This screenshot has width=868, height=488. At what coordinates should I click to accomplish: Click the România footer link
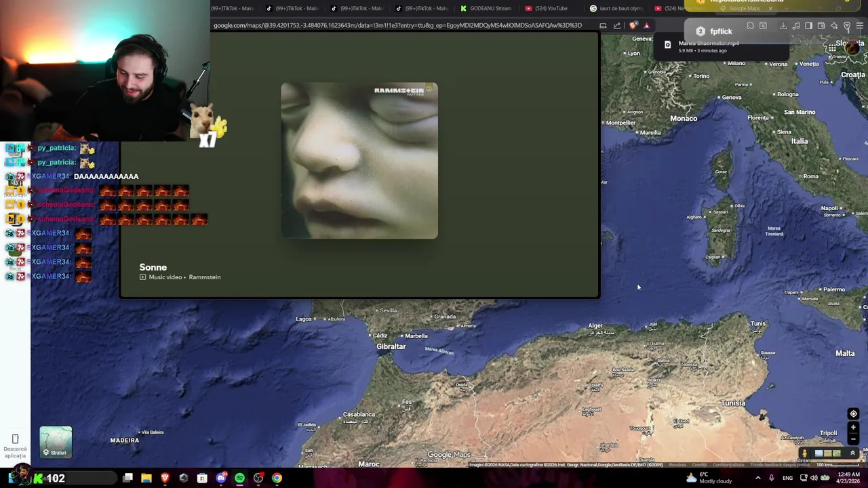point(677,465)
